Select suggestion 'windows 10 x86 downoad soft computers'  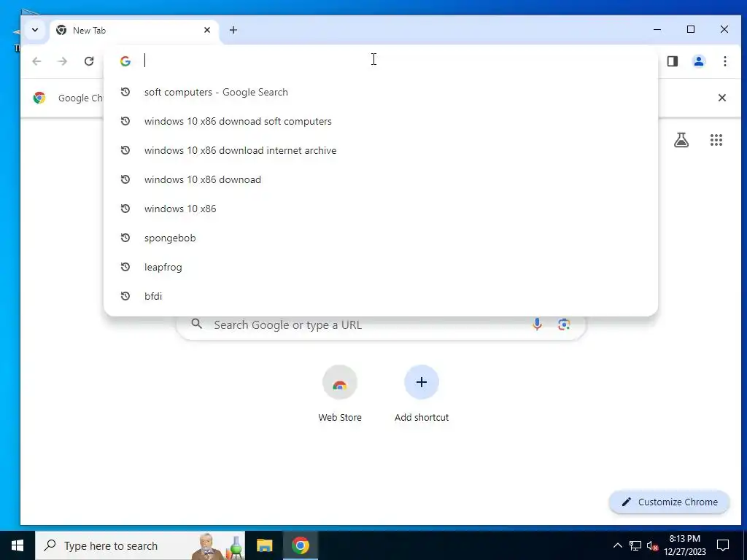click(x=381, y=121)
